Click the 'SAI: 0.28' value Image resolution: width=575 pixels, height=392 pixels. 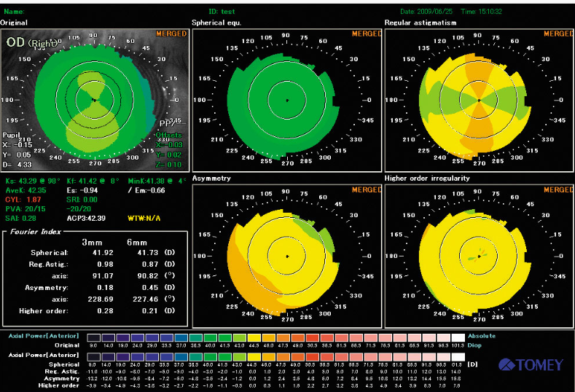pos(20,219)
